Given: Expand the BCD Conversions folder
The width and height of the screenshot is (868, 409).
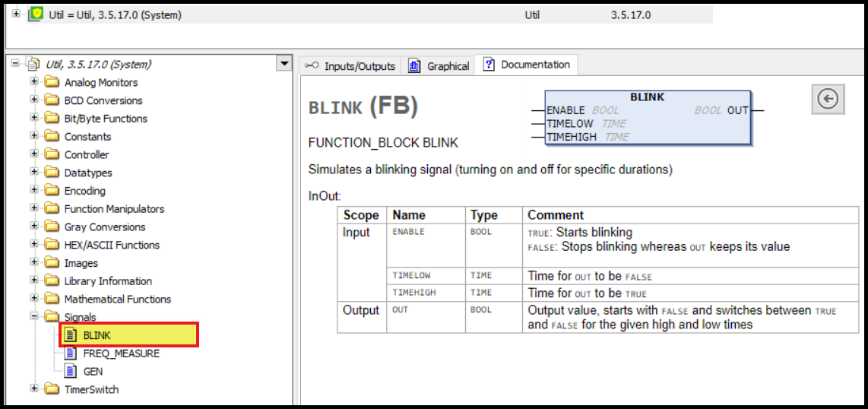Looking at the screenshot, I should click(34, 100).
